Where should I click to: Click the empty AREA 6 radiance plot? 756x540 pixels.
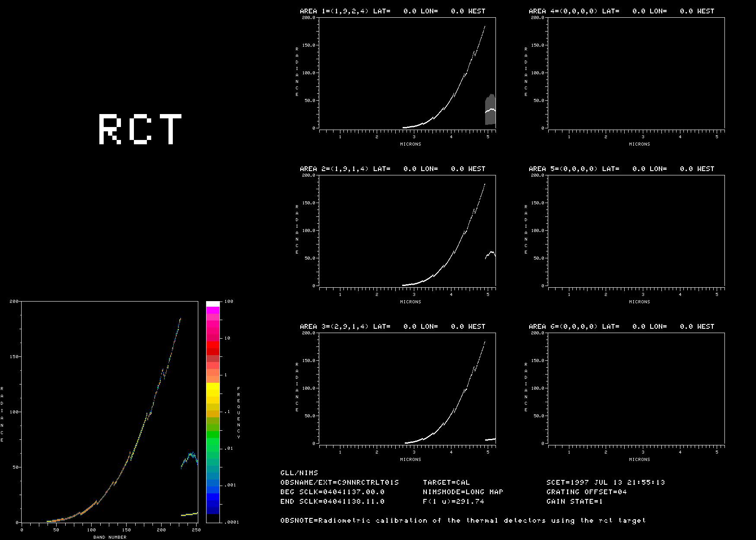[x=636, y=388]
